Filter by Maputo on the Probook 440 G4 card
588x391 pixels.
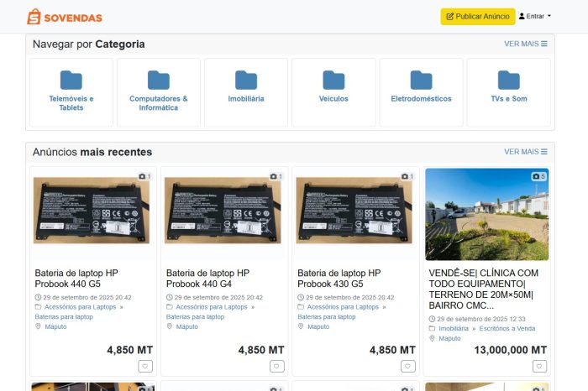point(186,326)
